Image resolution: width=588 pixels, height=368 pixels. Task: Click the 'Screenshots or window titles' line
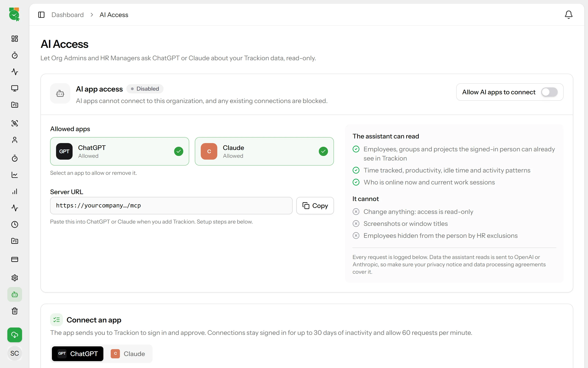pos(406,224)
